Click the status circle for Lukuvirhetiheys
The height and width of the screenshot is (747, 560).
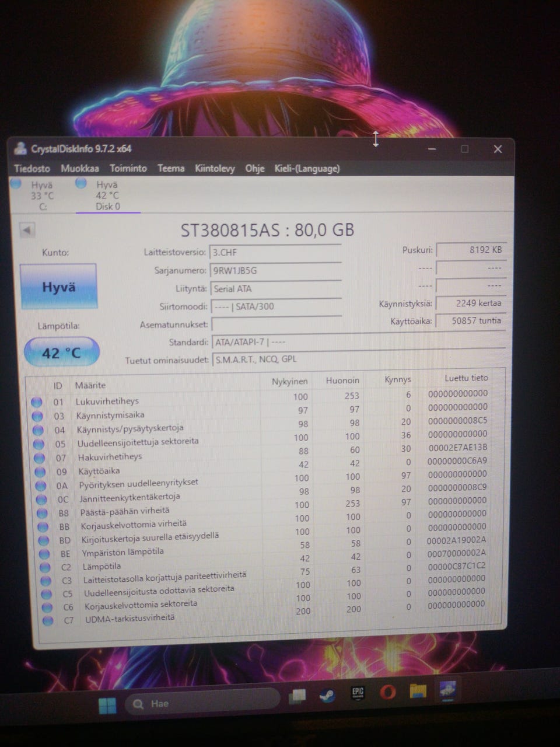[36, 402]
